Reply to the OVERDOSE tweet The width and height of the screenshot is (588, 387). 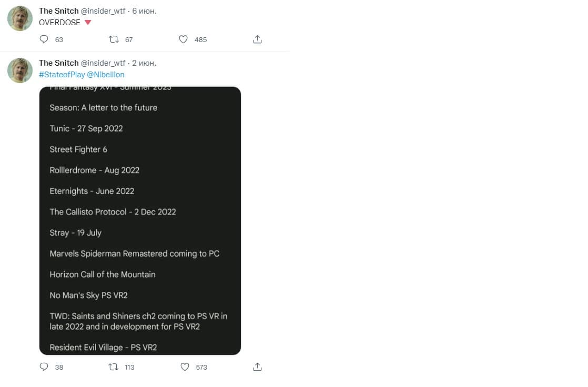coord(44,39)
